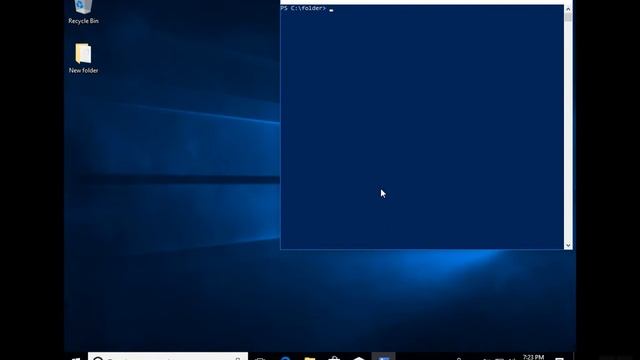Viewport: 640px width, 360px height.
Task: Click the PowerShell scrollbar down arrow
Action: point(568,245)
